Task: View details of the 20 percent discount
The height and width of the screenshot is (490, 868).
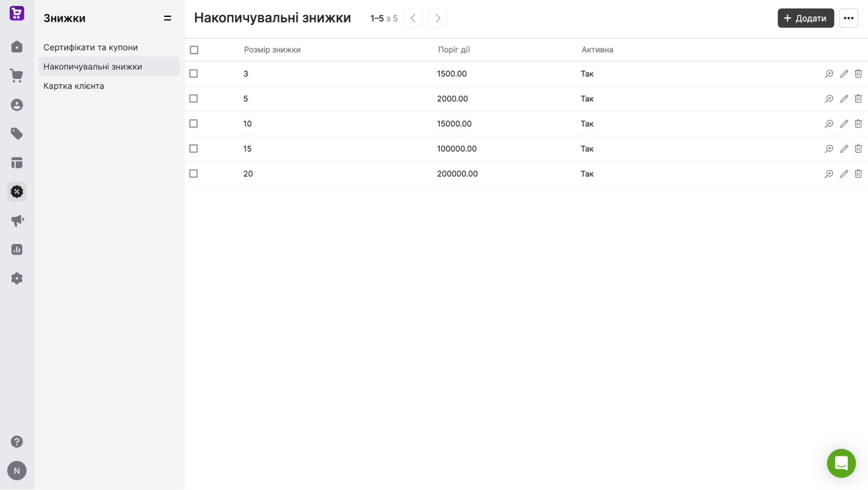Action: coord(829,174)
